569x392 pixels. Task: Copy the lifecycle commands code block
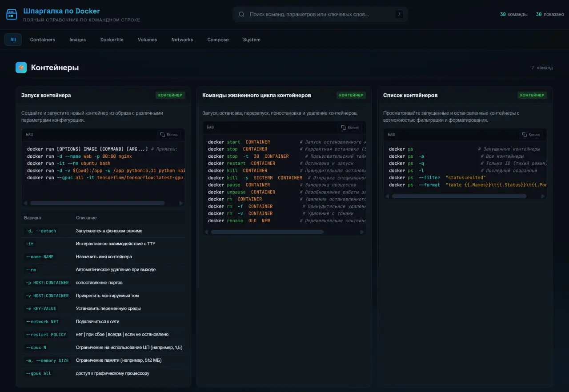tap(350, 128)
